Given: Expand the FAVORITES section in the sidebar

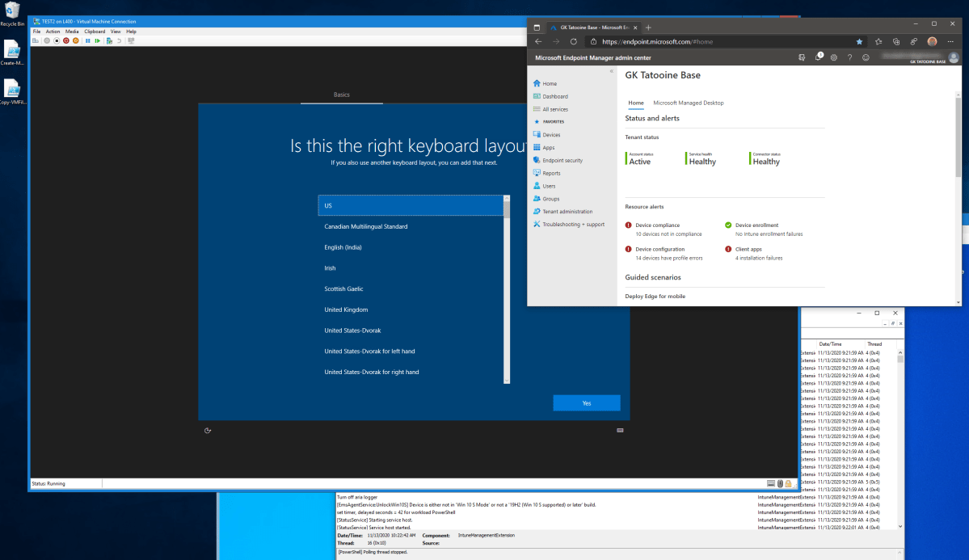Looking at the screenshot, I should (x=554, y=121).
